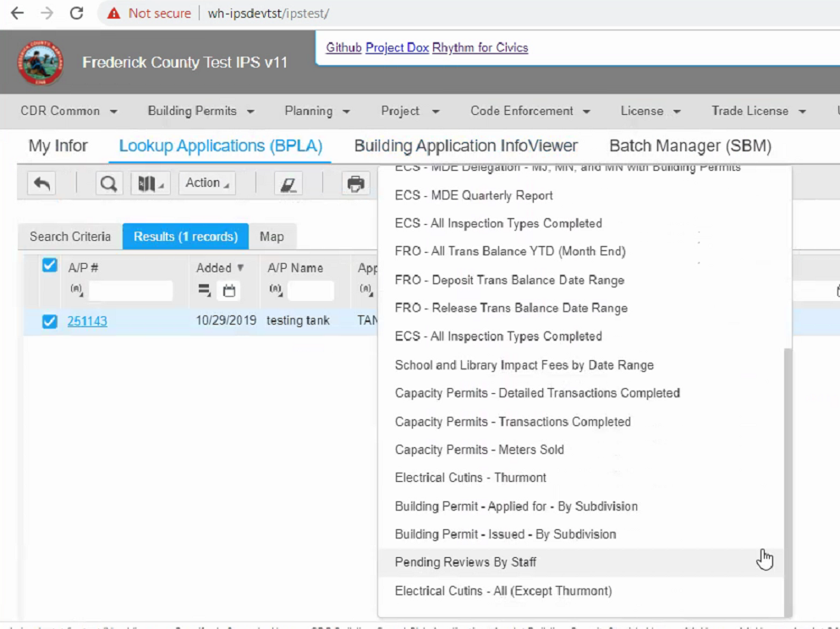Switch to the My Infor tab
This screenshot has height=629, width=840.
click(58, 145)
